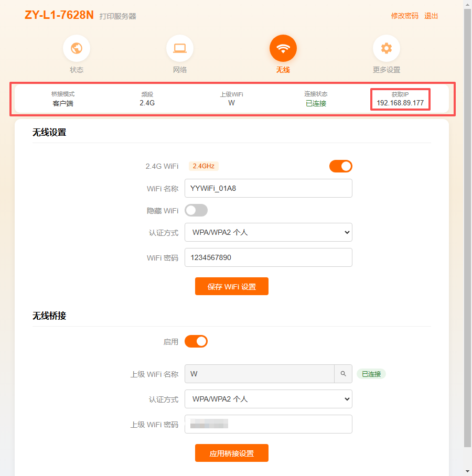Open the 网络 laptop icon

[x=180, y=48]
